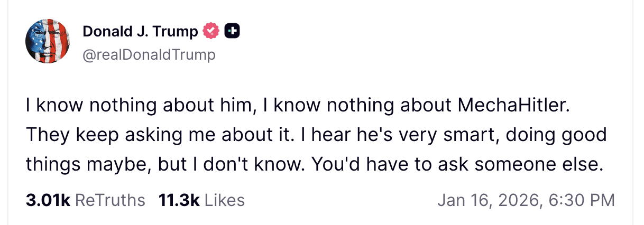Viewport: 644px width, 225px height.
Task: Click the 11.3k likes number
Action: click(179, 200)
